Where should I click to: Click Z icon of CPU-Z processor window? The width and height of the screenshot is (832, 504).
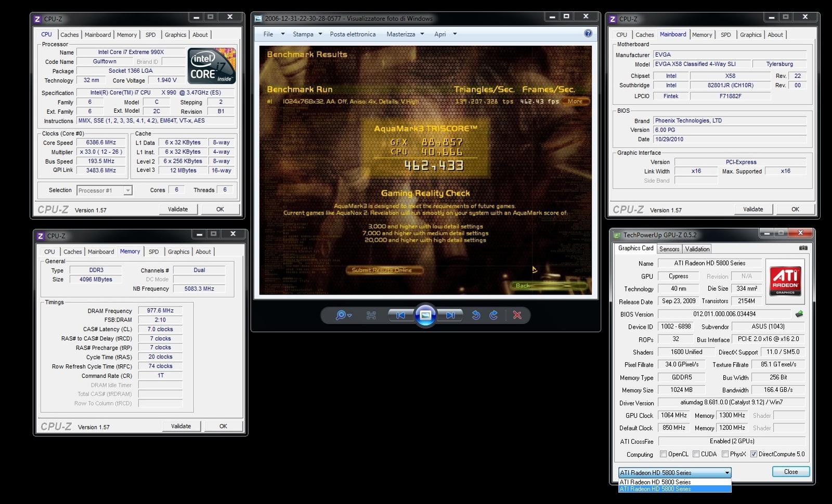37,19
